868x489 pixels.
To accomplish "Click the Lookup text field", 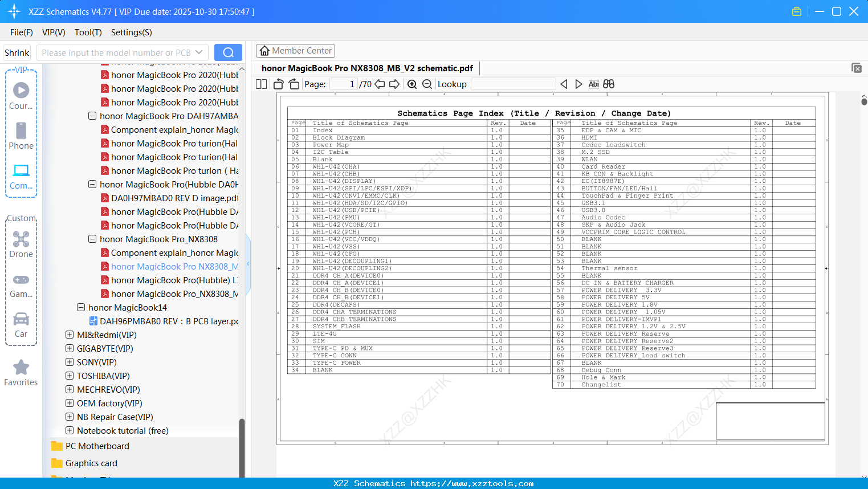I will tap(513, 84).
